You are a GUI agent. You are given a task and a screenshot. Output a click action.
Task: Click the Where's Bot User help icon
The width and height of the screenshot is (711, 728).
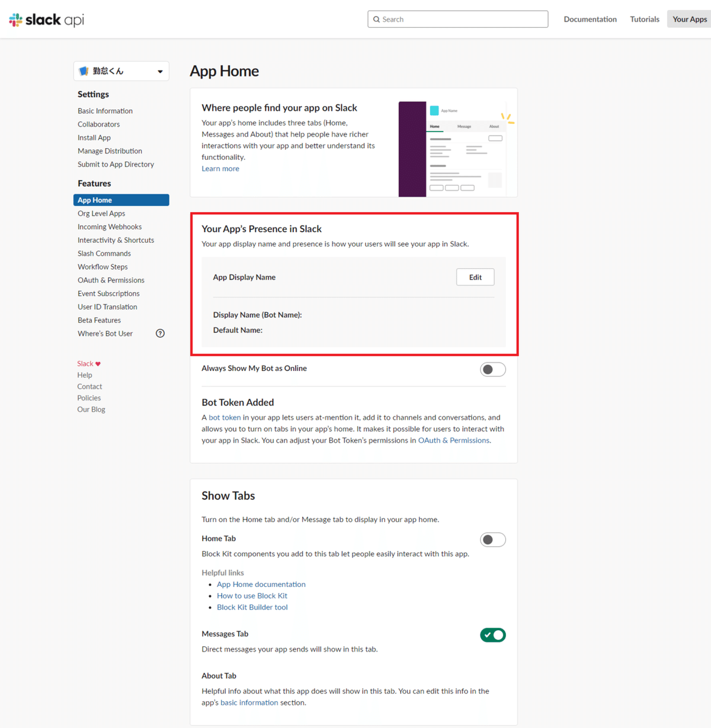160,333
